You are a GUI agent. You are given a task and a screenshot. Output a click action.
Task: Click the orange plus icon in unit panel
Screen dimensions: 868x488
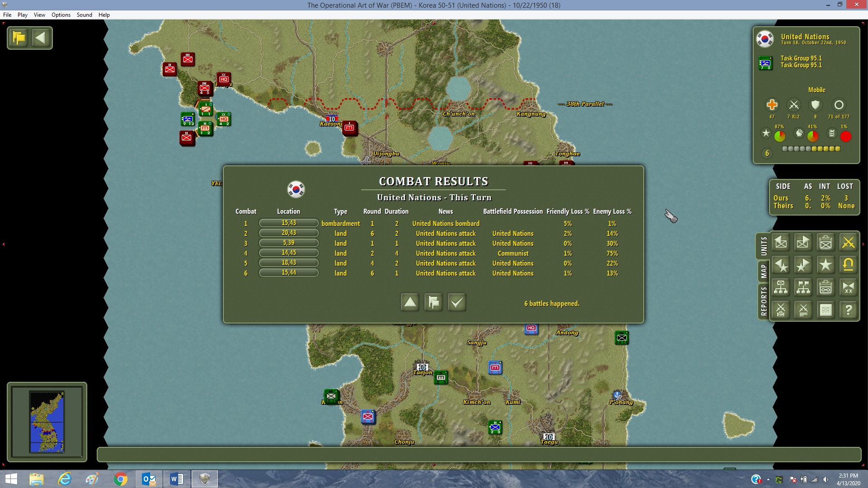pos(772,105)
